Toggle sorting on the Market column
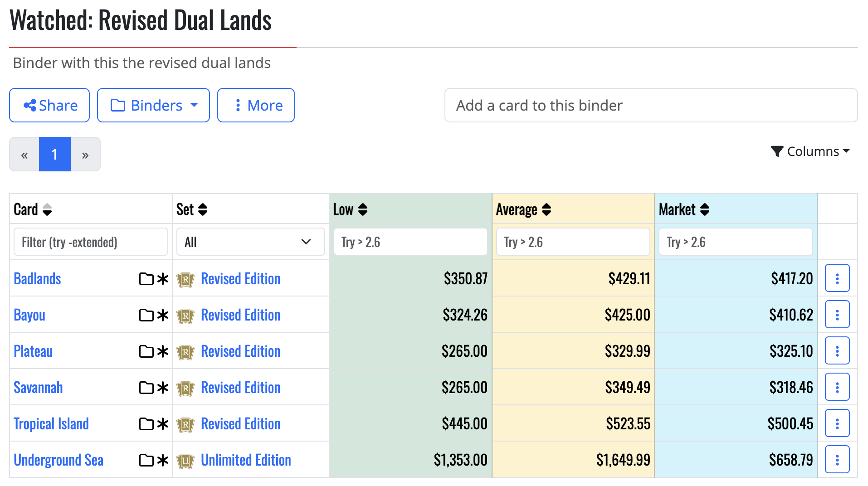The height and width of the screenshot is (486, 868). pos(704,209)
